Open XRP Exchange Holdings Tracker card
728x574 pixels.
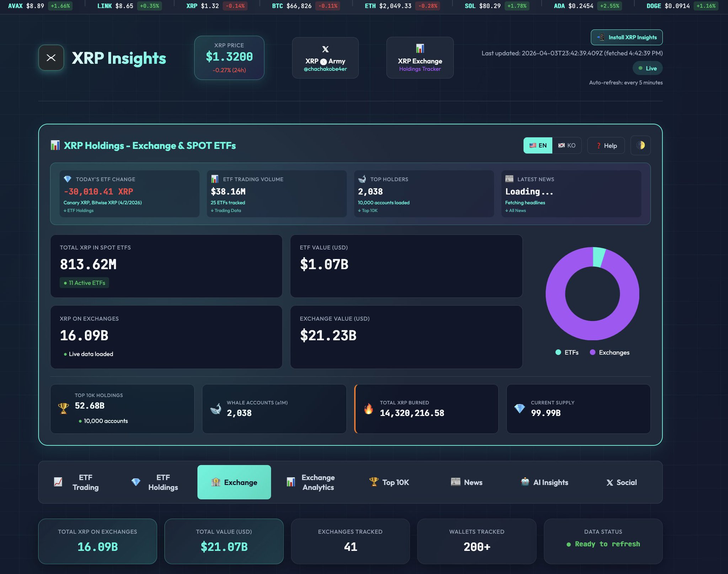click(419, 58)
